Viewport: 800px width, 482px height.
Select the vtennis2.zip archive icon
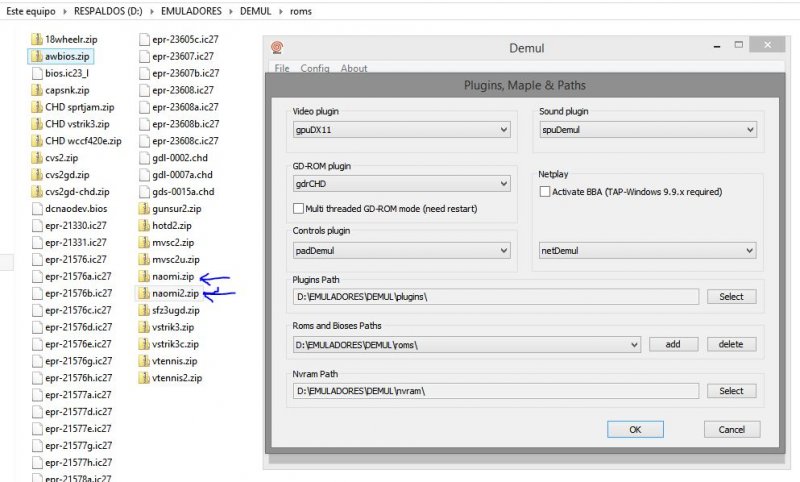[x=144, y=378]
